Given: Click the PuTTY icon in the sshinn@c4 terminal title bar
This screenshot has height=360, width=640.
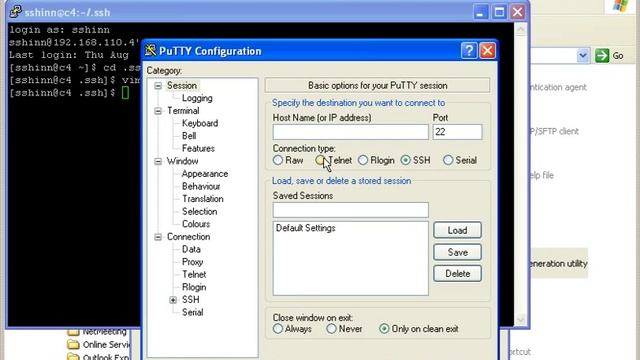Looking at the screenshot, I should (x=16, y=12).
